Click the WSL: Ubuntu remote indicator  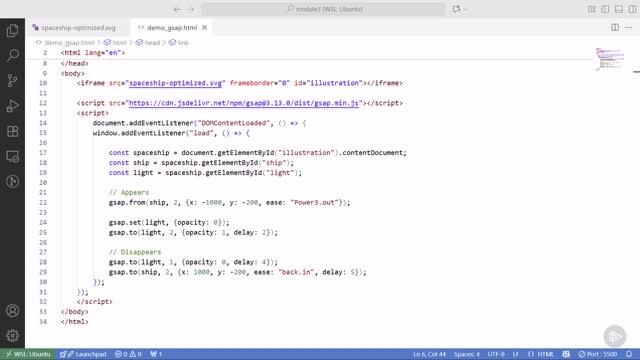(x=28, y=354)
